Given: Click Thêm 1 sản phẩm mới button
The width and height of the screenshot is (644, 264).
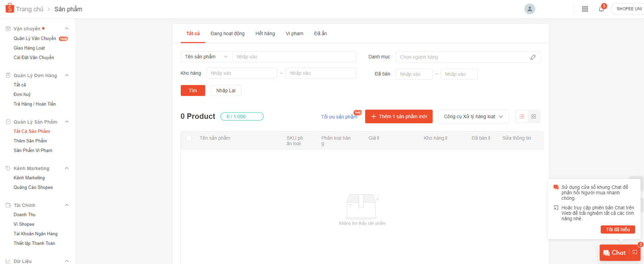Looking at the screenshot, I should [398, 116].
